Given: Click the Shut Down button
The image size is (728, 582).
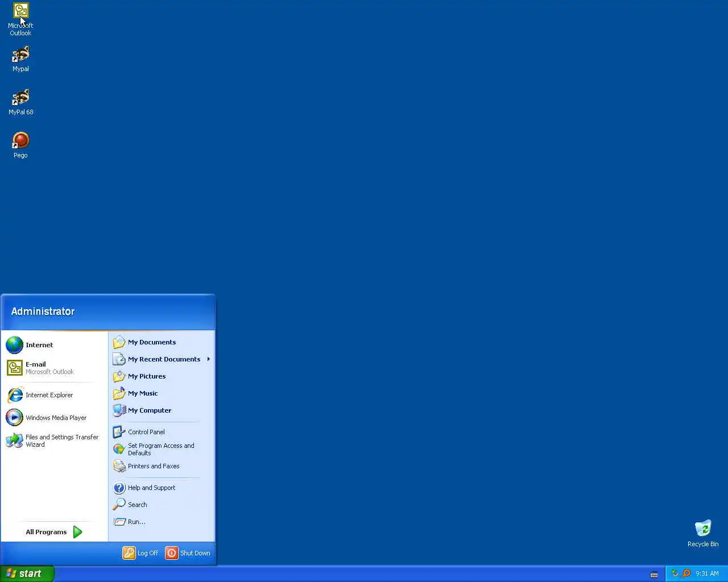Looking at the screenshot, I should tap(188, 553).
